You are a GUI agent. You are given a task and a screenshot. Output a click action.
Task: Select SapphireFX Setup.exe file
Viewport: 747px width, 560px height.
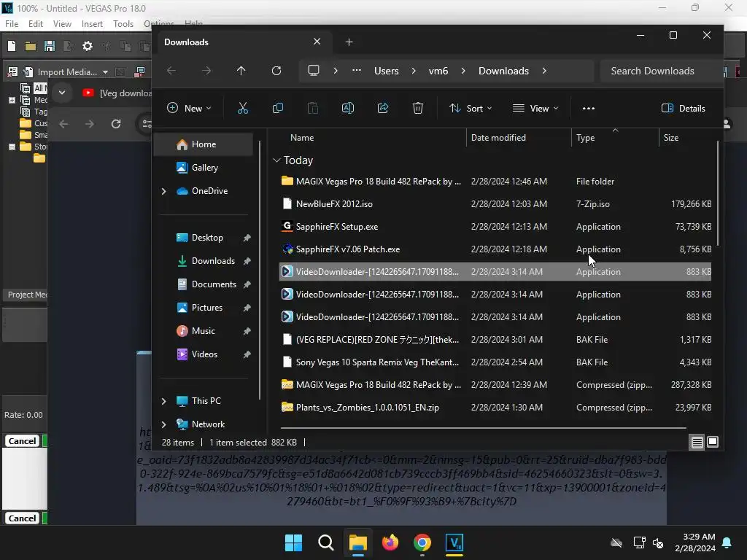pos(495,227)
